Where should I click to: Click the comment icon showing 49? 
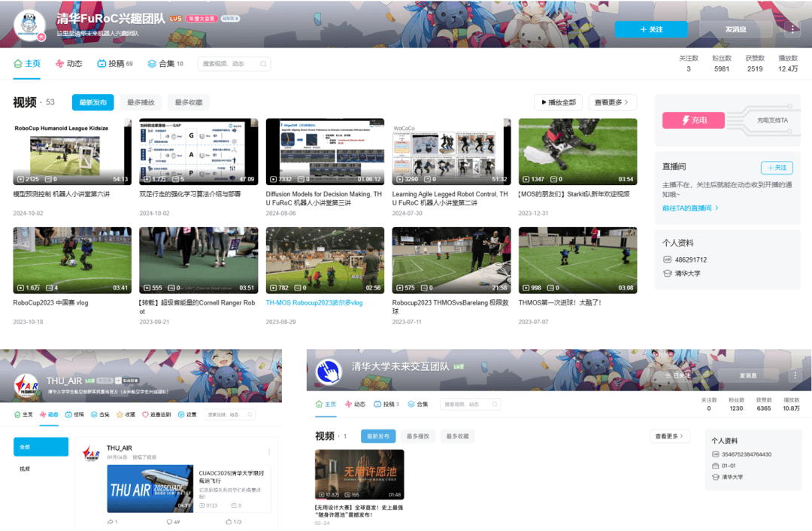coord(170,521)
